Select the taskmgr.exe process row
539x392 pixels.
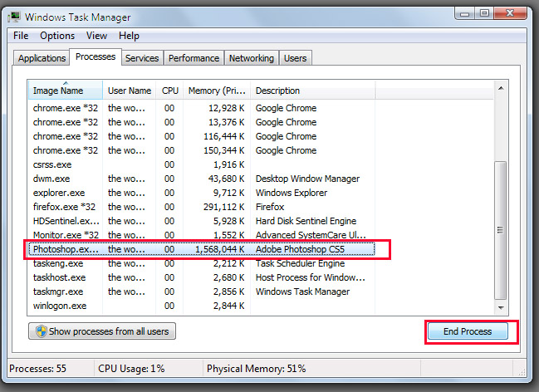click(x=58, y=292)
